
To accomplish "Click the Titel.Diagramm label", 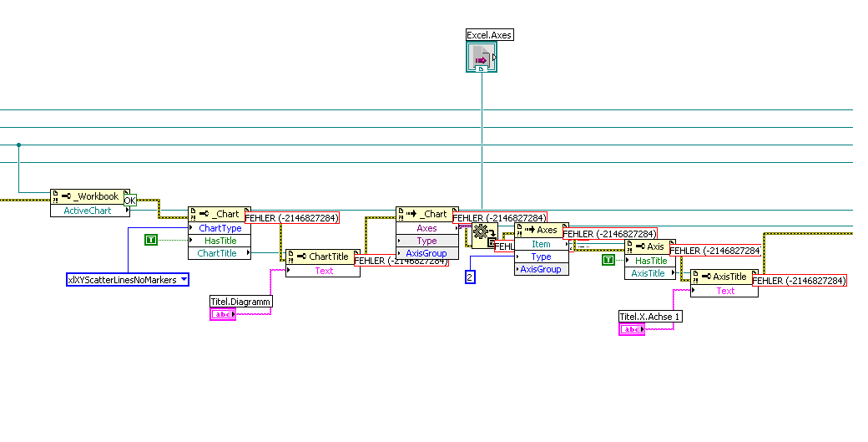I will [241, 302].
